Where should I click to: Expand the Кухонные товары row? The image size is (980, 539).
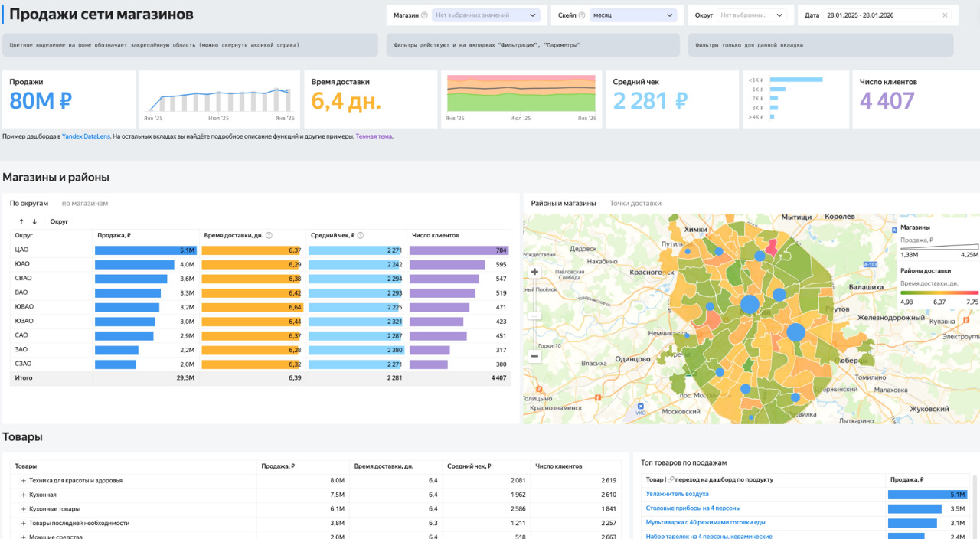pos(24,509)
